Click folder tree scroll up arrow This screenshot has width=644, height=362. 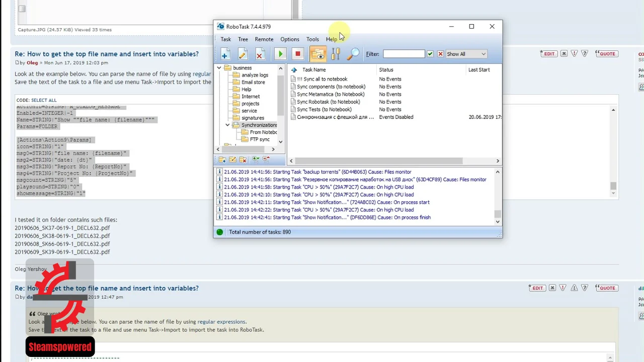[x=281, y=68]
